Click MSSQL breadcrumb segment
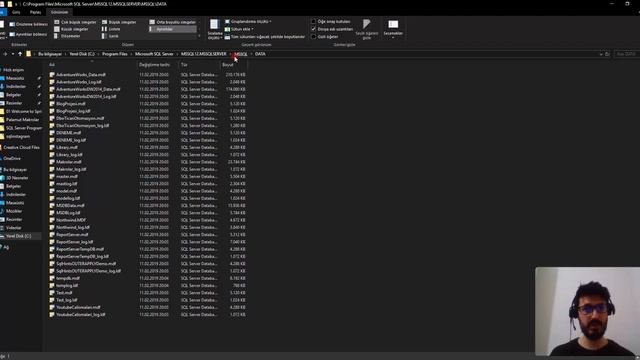This screenshot has width=640, height=360. (x=241, y=54)
